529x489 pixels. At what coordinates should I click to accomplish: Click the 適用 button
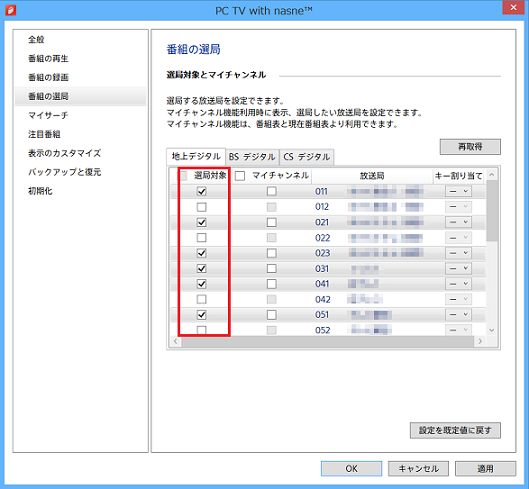tap(485, 468)
